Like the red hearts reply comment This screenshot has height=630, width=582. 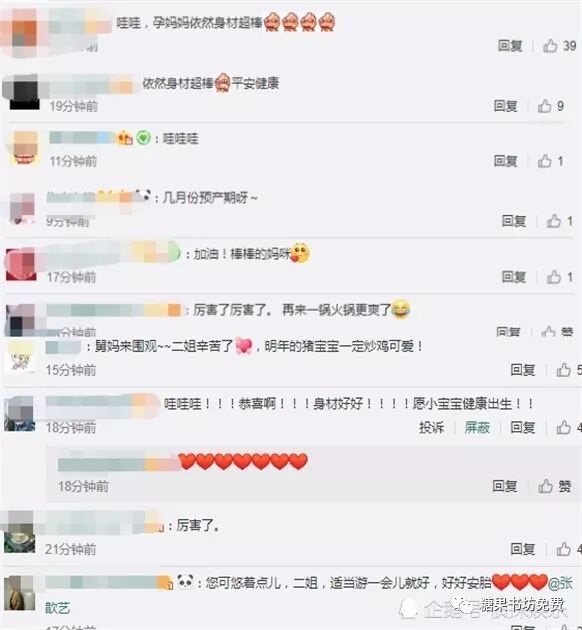554,486
